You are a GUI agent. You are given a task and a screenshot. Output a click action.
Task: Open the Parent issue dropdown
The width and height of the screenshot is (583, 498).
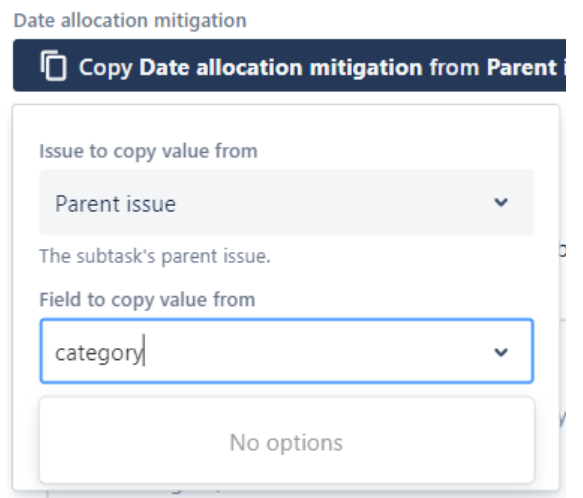tap(287, 202)
